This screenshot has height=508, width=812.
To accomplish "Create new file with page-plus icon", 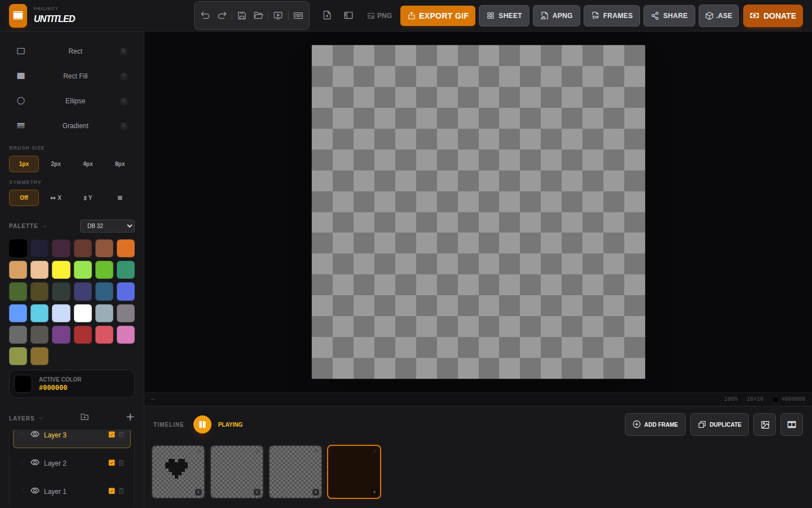I will pyautogui.click(x=327, y=15).
